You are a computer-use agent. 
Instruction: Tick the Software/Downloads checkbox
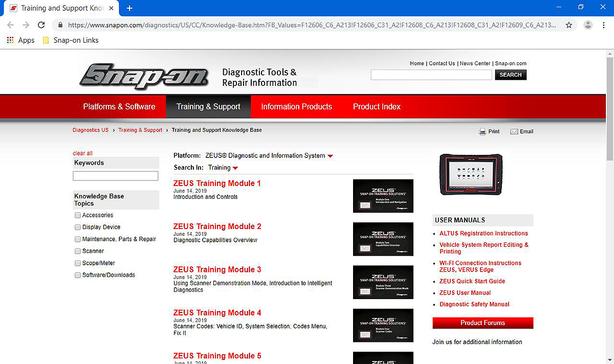pyautogui.click(x=78, y=275)
